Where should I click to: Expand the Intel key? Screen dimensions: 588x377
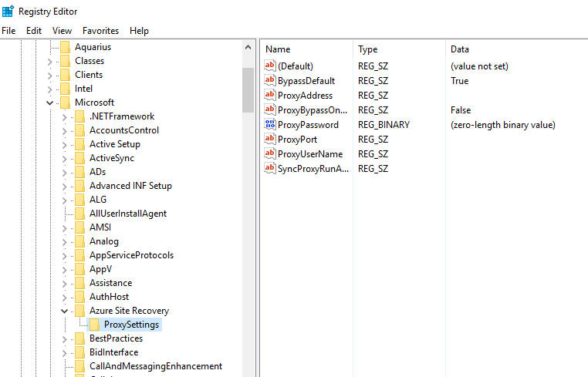(x=50, y=89)
